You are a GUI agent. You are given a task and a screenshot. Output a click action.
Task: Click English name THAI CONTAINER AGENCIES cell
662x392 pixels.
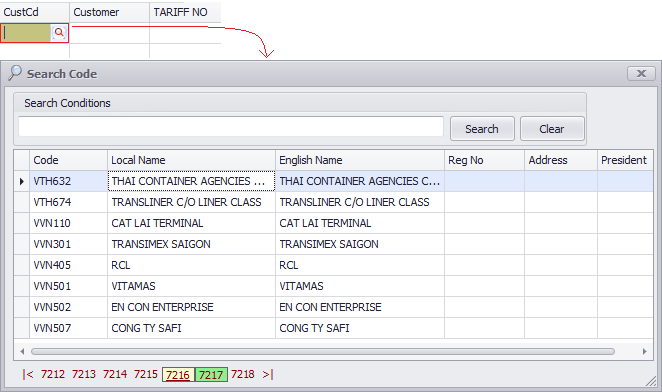(360, 181)
